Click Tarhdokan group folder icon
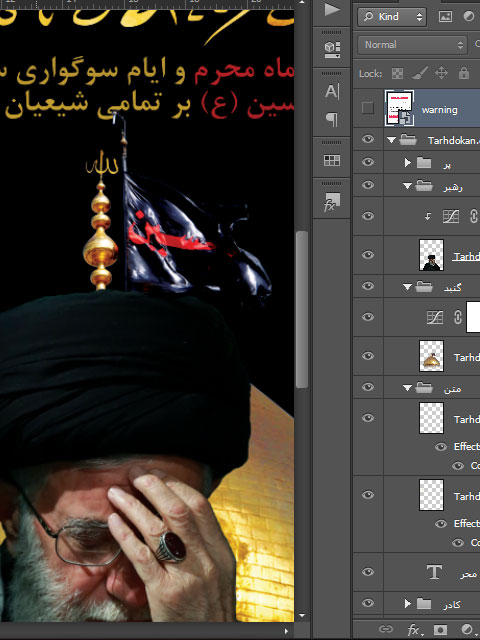 [x=408, y=140]
